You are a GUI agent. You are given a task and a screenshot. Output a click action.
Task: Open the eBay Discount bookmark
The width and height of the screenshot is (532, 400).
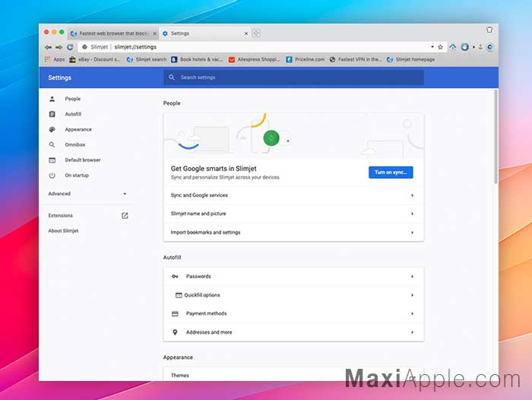point(95,59)
